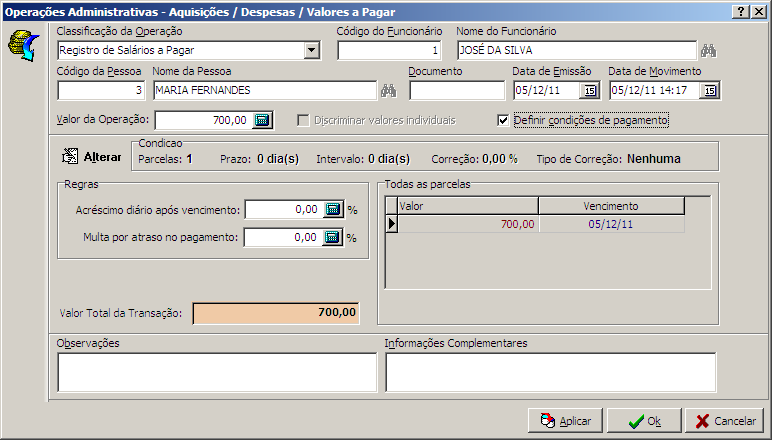772x440 pixels.
Task: Open calculator for Acréscimo diário field
Action: 333,210
